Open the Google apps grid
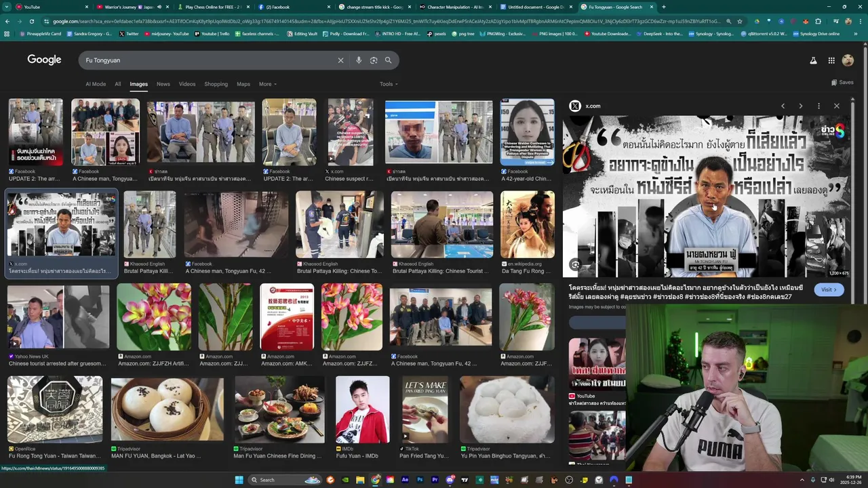The width and height of the screenshot is (868, 488). coord(831,60)
